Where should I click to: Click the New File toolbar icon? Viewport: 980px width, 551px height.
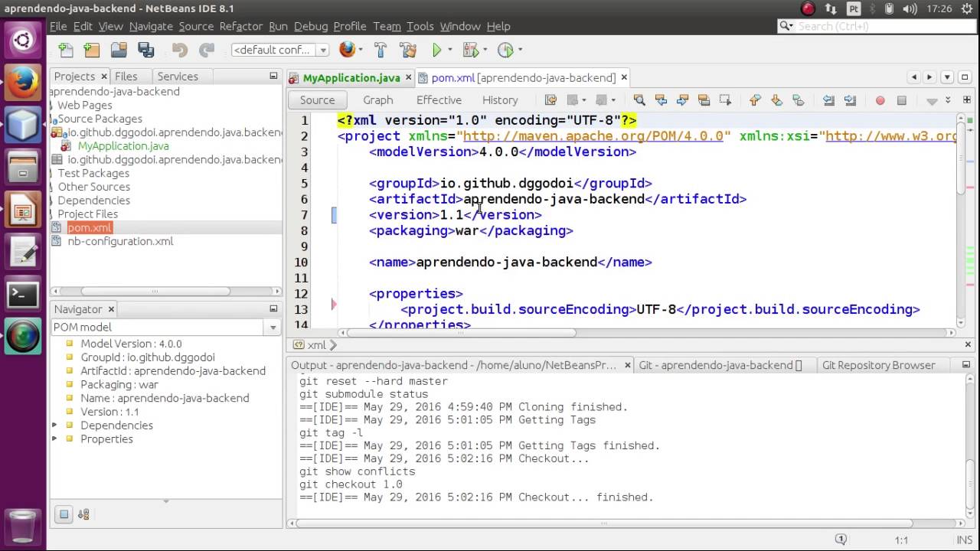pos(66,50)
